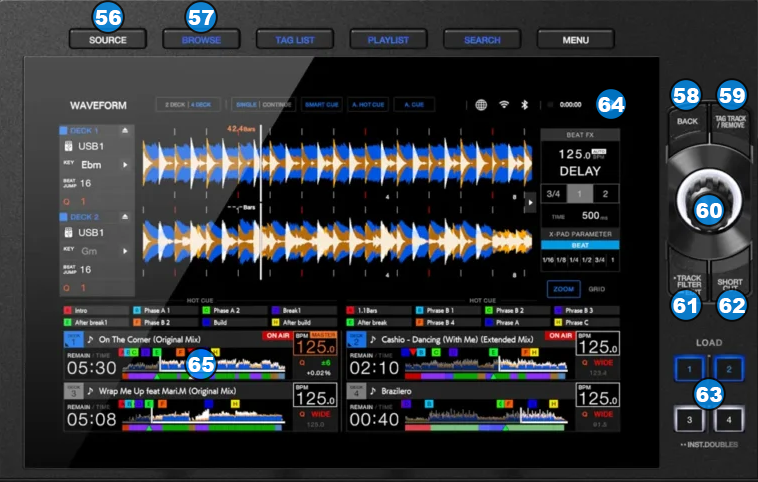The height and width of the screenshot is (482, 758).
Task: Expand the Deck 1 key Ebm arrow
Action: coord(125,164)
